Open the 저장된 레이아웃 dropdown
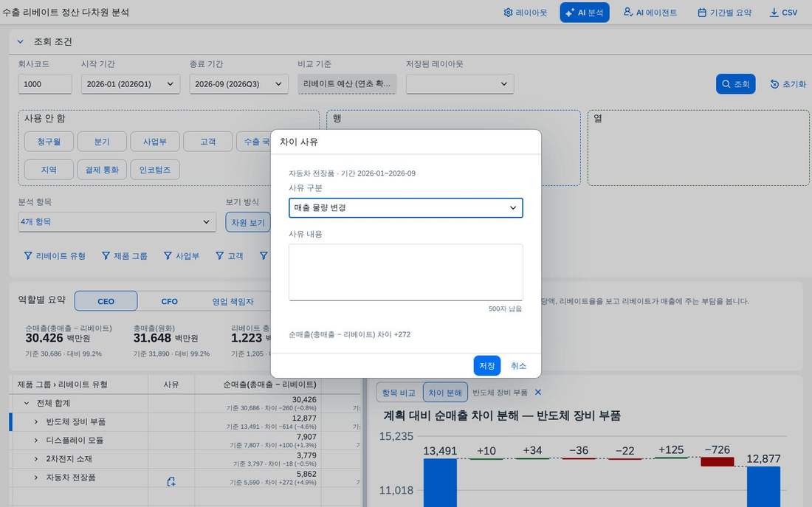812x507 pixels. (460, 84)
